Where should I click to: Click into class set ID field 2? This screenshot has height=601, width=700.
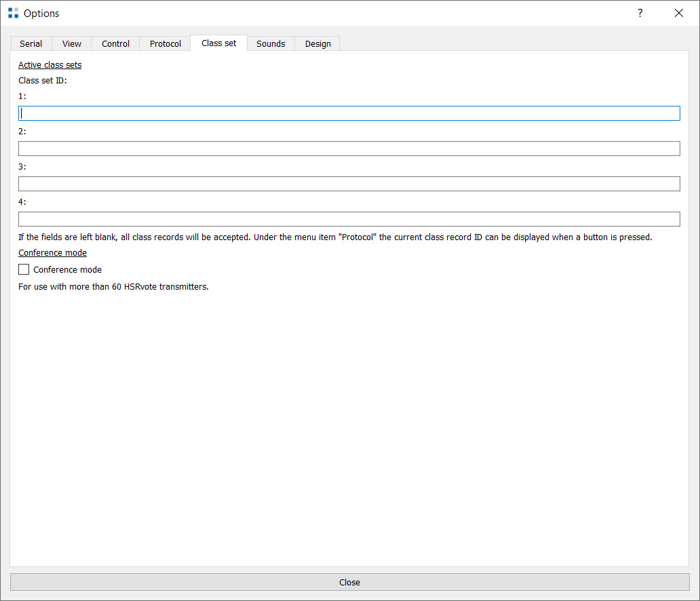pyautogui.click(x=349, y=149)
